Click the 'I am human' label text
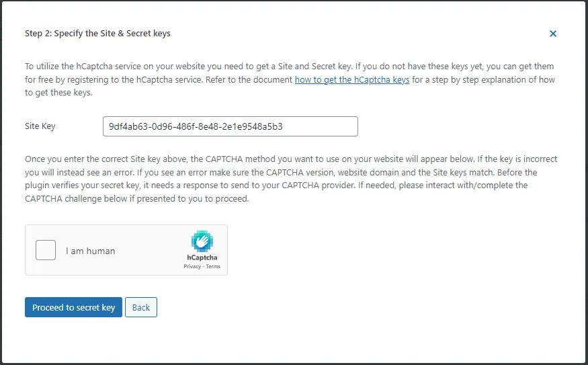Viewport: 588px width, 365px height. point(90,251)
